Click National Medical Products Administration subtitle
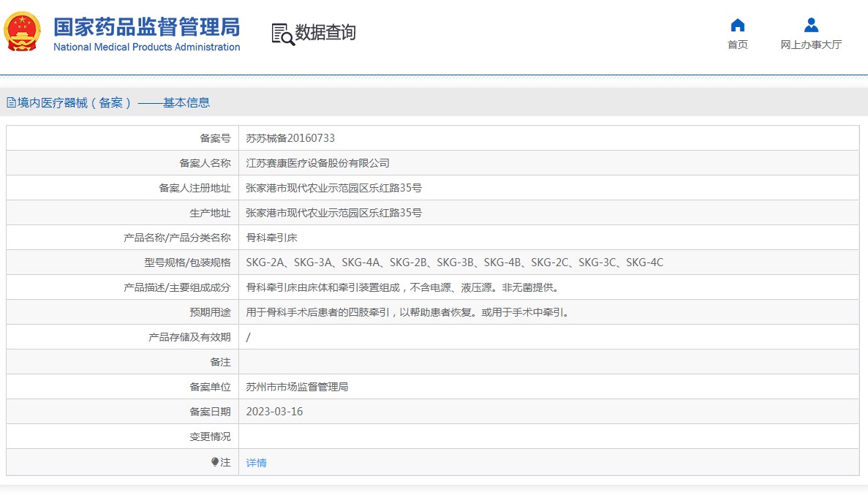Image resolution: width=868 pixels, height=495 pixels. point(147,47)
